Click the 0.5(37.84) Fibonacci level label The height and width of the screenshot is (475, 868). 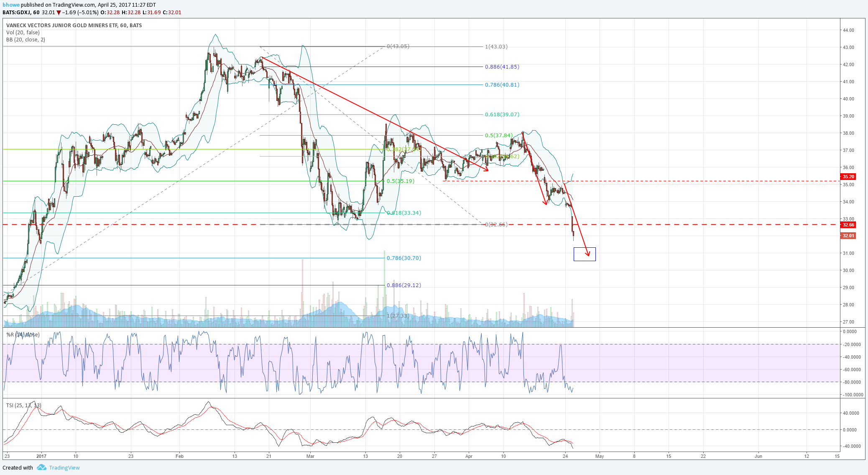tap(499, 136)
